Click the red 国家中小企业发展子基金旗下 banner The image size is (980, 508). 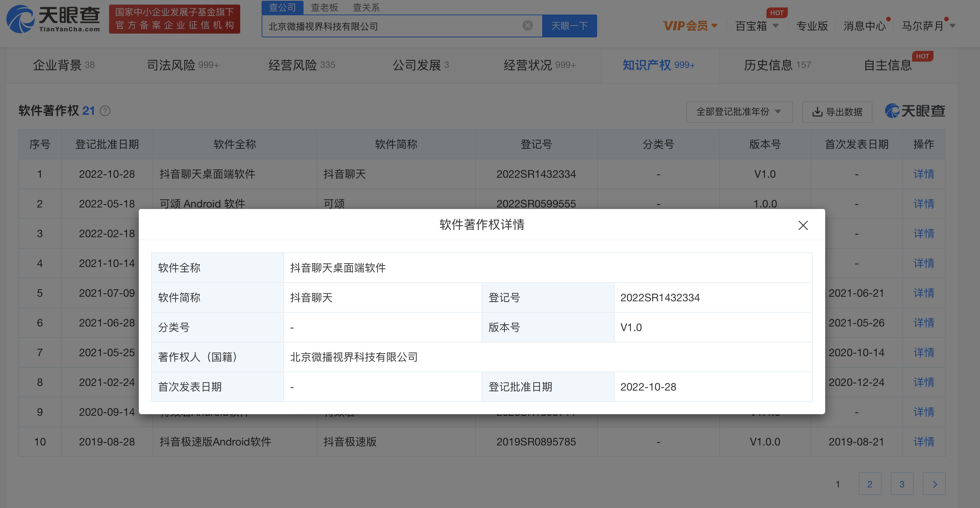(x=175, y=19)
